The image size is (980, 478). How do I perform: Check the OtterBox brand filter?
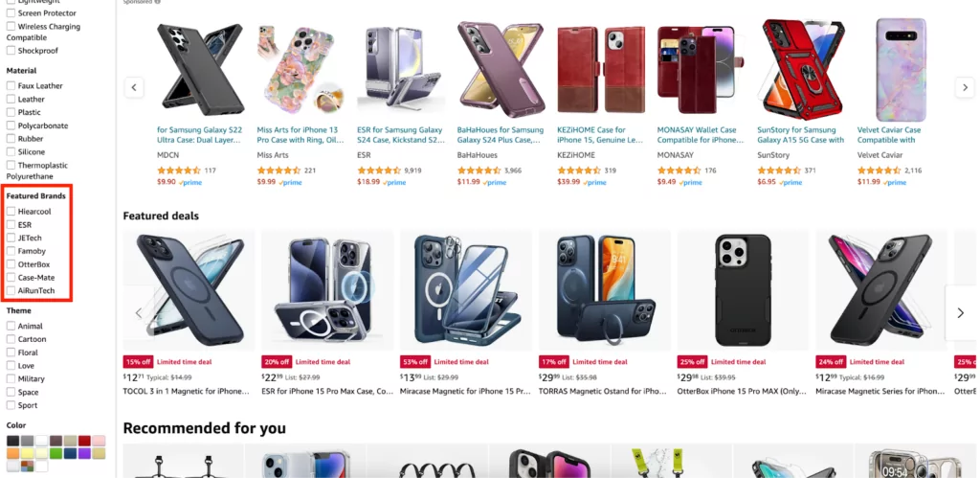(x=11, y=264)
